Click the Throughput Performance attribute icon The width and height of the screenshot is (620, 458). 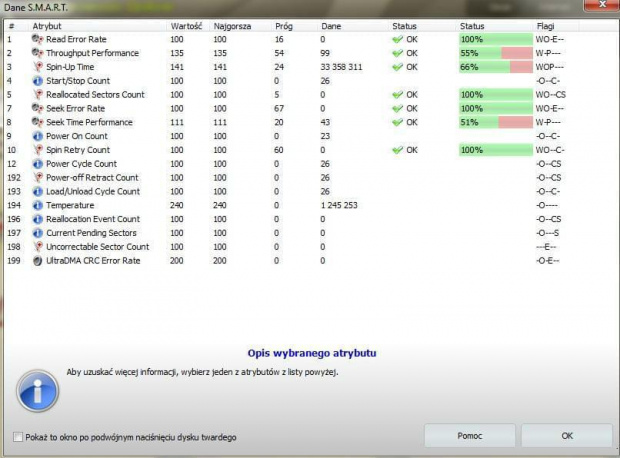coord(38,53)
